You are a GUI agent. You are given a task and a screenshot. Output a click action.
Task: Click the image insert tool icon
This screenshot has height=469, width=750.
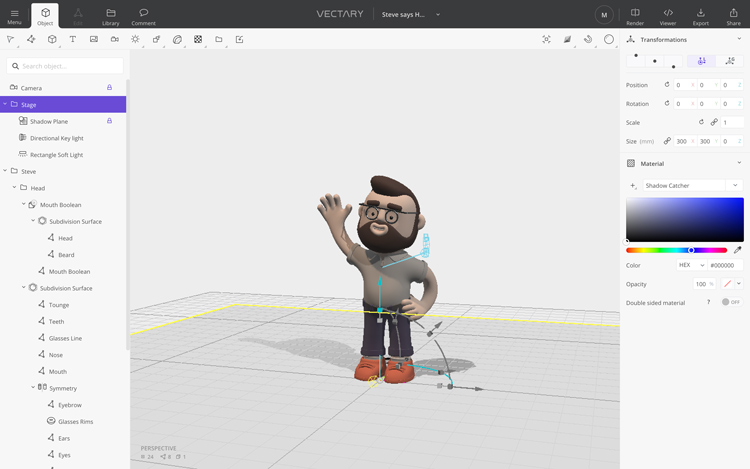click(x=94, y=39)
